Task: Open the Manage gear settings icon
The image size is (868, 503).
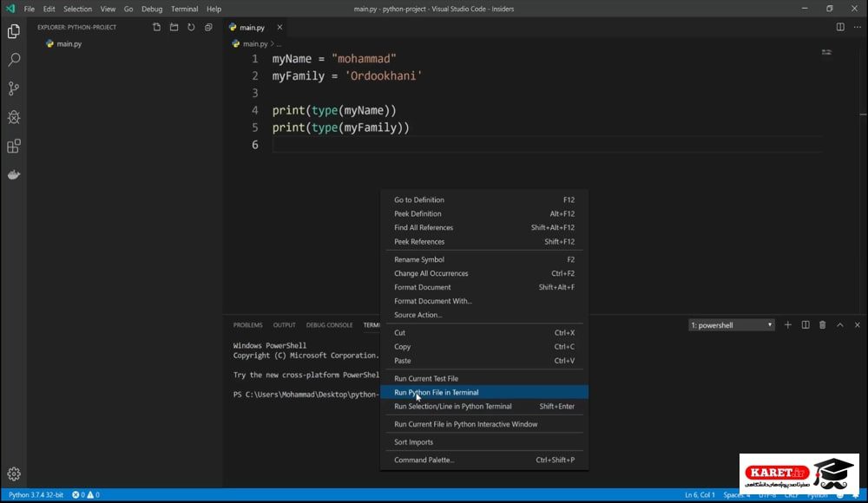Action: point(14,474)
